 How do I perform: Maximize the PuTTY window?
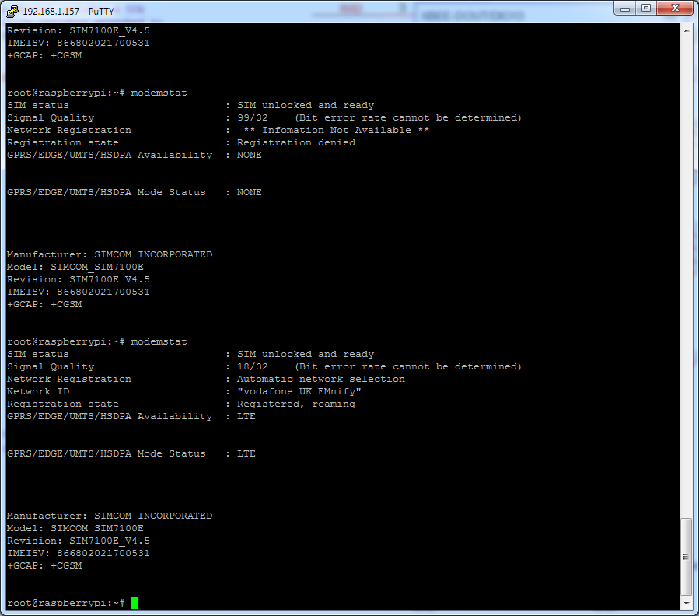point(646,9)
